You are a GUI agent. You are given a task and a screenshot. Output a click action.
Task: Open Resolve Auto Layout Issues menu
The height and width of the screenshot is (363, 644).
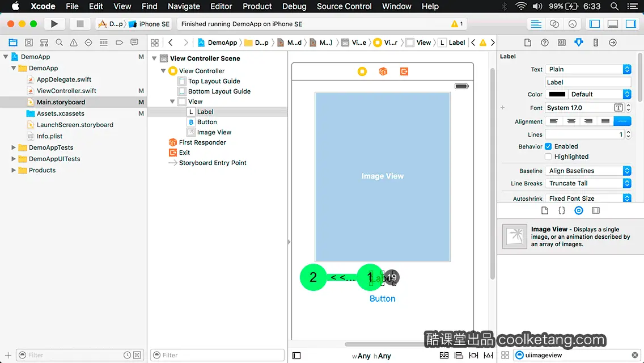(x=488, y=355)
